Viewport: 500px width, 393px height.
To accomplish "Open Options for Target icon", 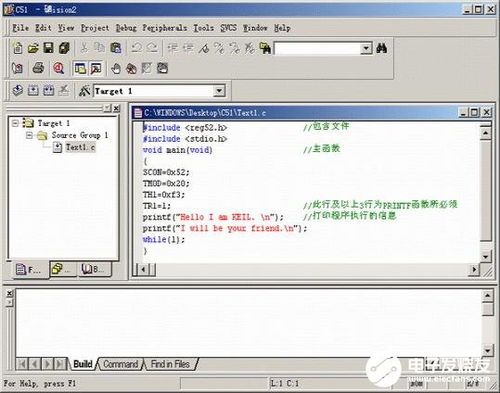I will (x=84, y=91).
